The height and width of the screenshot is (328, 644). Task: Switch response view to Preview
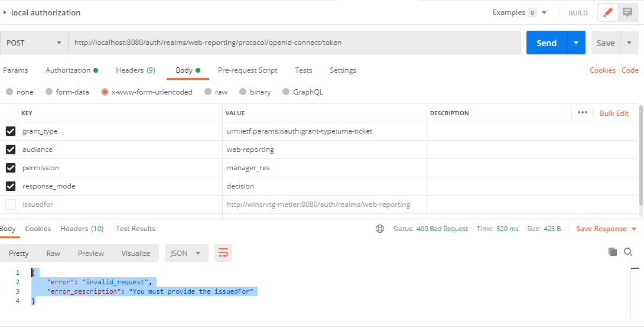point(91,253)
